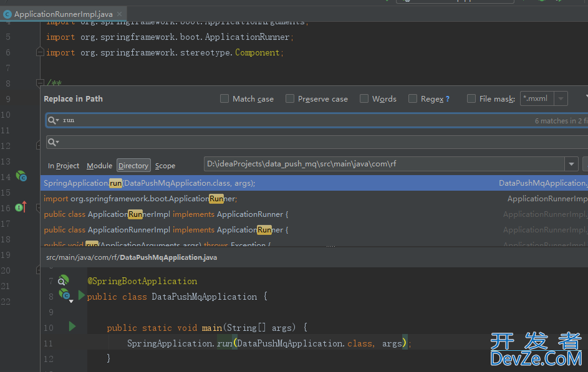Click the run arrow next to DataPushMqApplication class
Screen dimensions: 588x372
81,295
